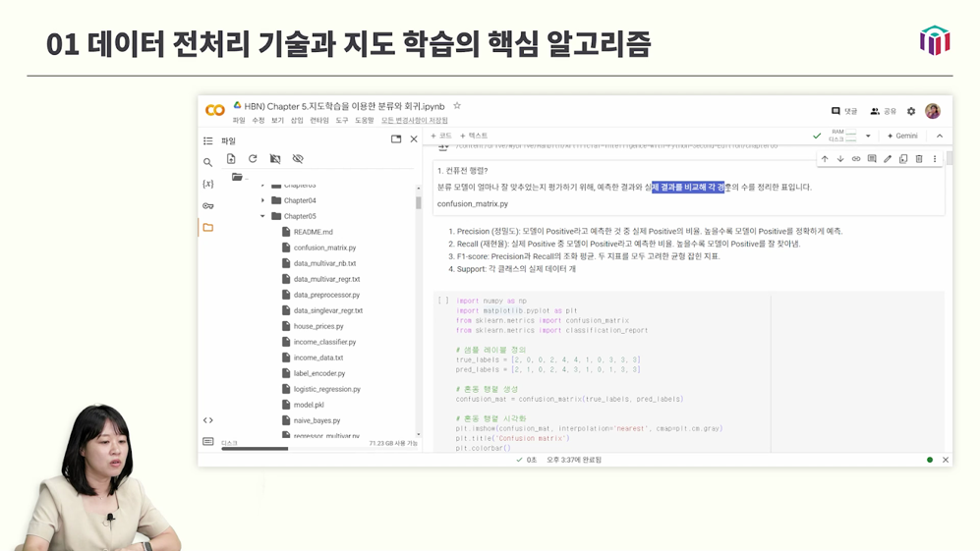This screenshot has height=551, width=980.
Task: Close the files side panel
Action: (414, 138)
